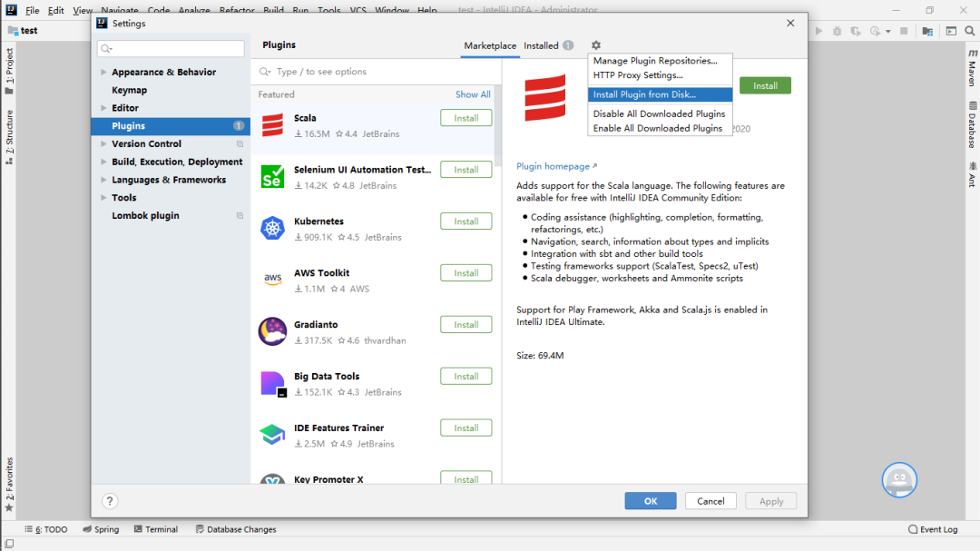980x551 pixels.
Task: Expand the Version Control settings node
Action: (103, 144)
